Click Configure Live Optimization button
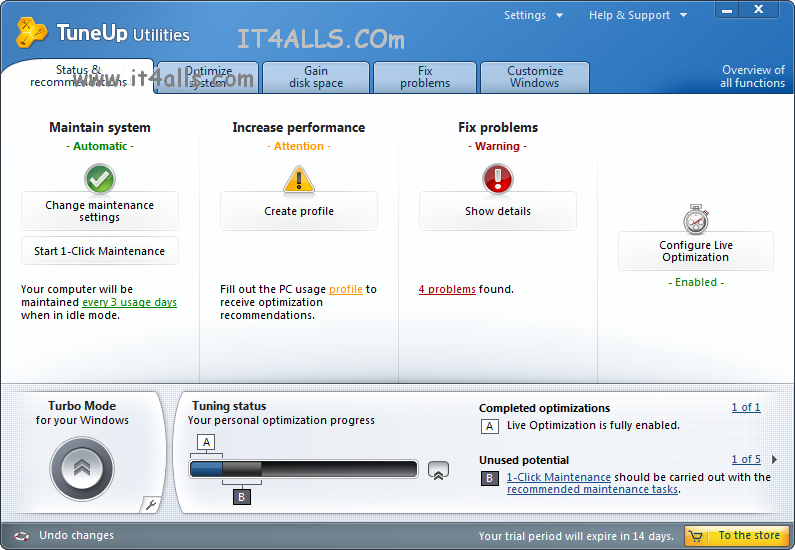This screenshot has height=550, width=795. [x=696, y=251]
